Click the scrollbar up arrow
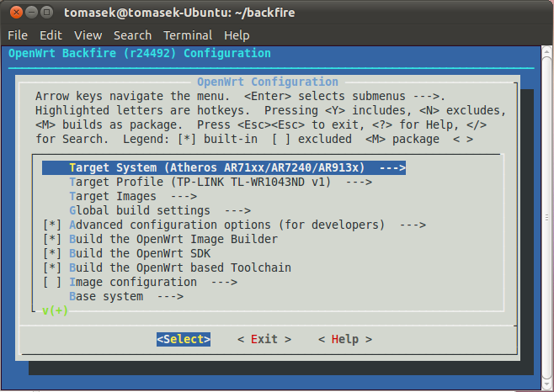This screenshot has width=554, height=392. tap(547, 51)
